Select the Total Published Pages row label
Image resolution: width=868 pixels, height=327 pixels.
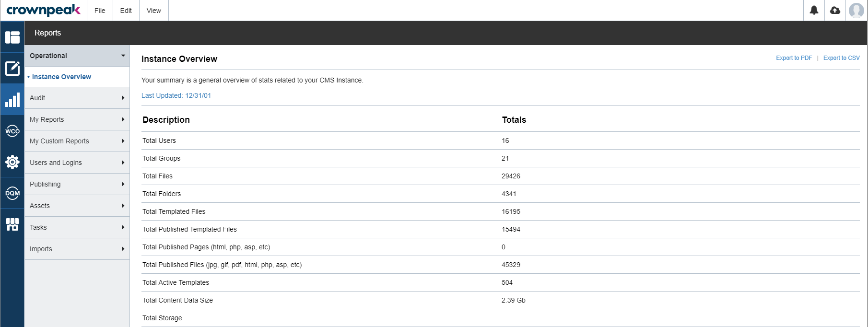tap(206, 247)
